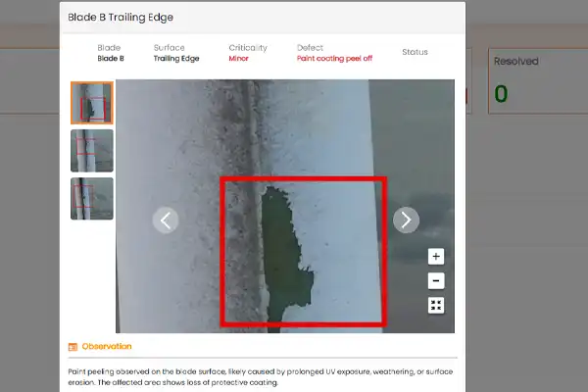Screen dimensions: 588x392
Task: Click the 'Blade B' value
Action: (111, 59)
